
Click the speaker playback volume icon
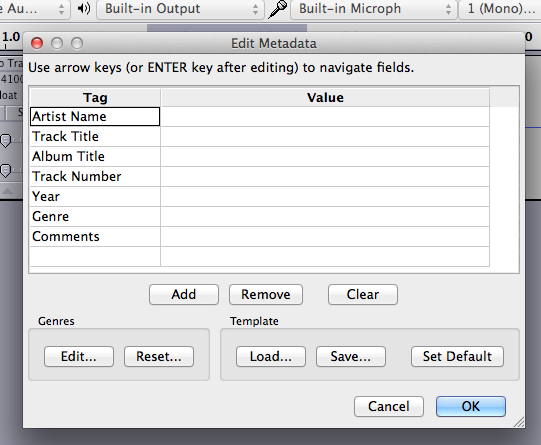(84, 8)
